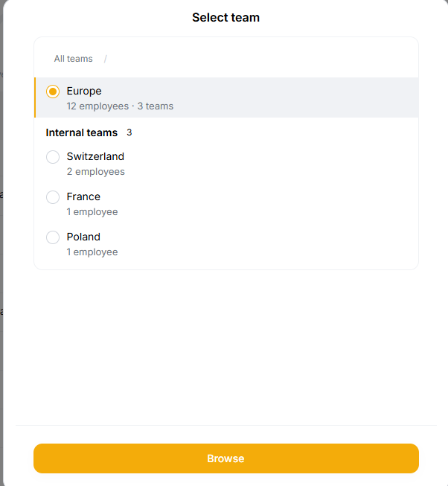448x486 pixels.
Task: Click the Switzerland team name
Action: click(95, 156)
